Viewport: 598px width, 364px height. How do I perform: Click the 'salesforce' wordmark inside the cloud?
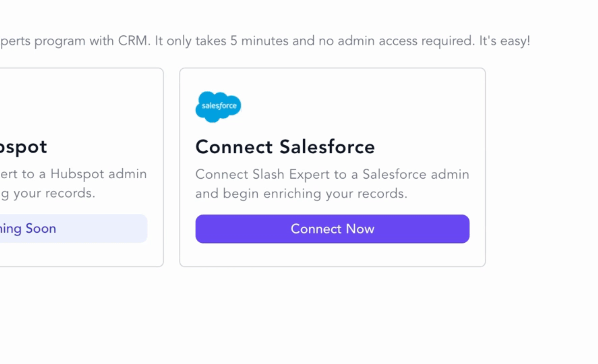tap(219, 106)
